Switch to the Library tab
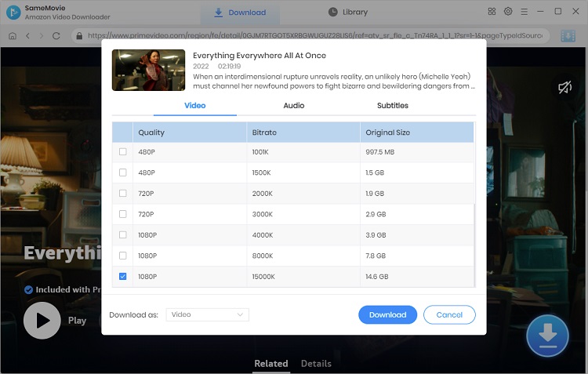The width and height of the screenshot is (588, 374). pos(348,13)
